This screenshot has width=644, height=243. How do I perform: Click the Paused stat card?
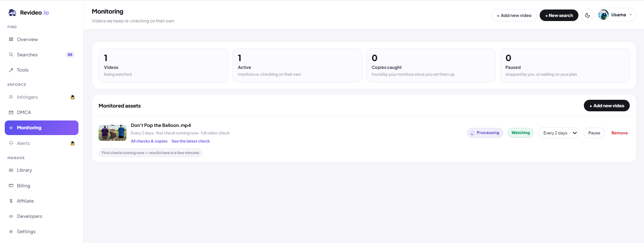564,65
